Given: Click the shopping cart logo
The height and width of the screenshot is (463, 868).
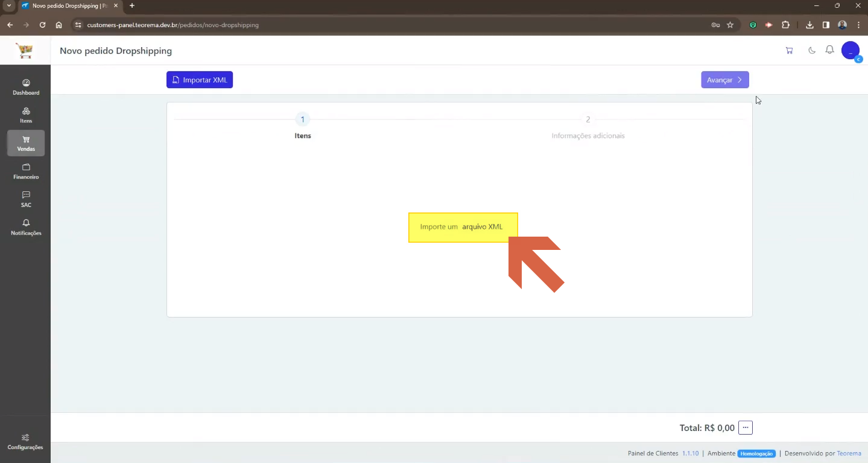Looking at the screenshot, I should [25, 51].
